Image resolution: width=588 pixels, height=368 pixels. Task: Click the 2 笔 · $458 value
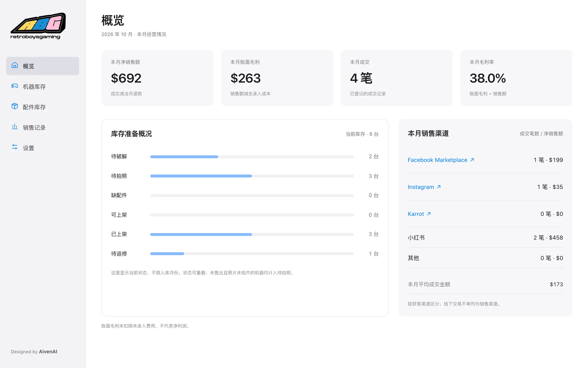548,238
